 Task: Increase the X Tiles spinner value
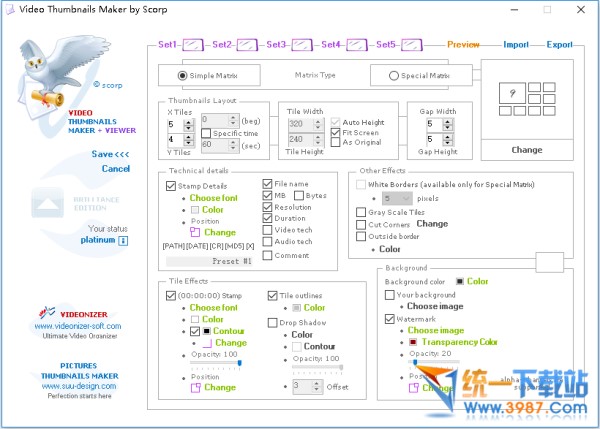click(x=188, y=121)
